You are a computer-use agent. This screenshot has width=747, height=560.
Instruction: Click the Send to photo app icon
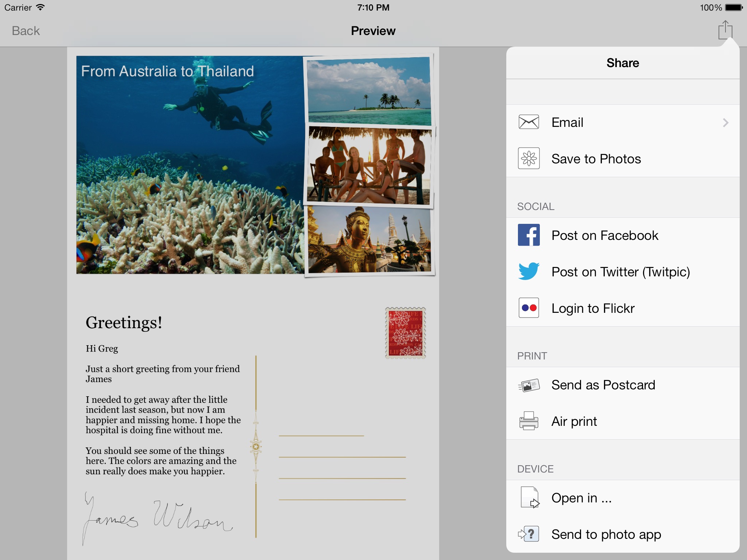(529, 534)
